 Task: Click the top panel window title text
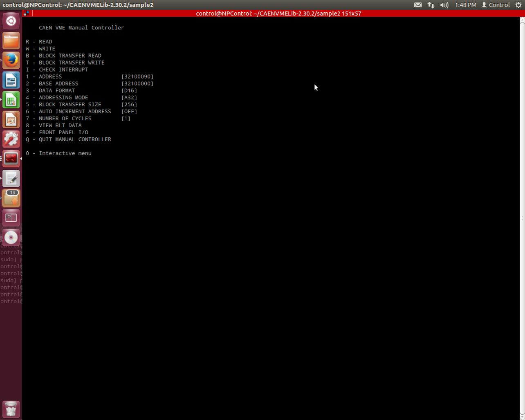pyautogui.click(x=78, y=5)
